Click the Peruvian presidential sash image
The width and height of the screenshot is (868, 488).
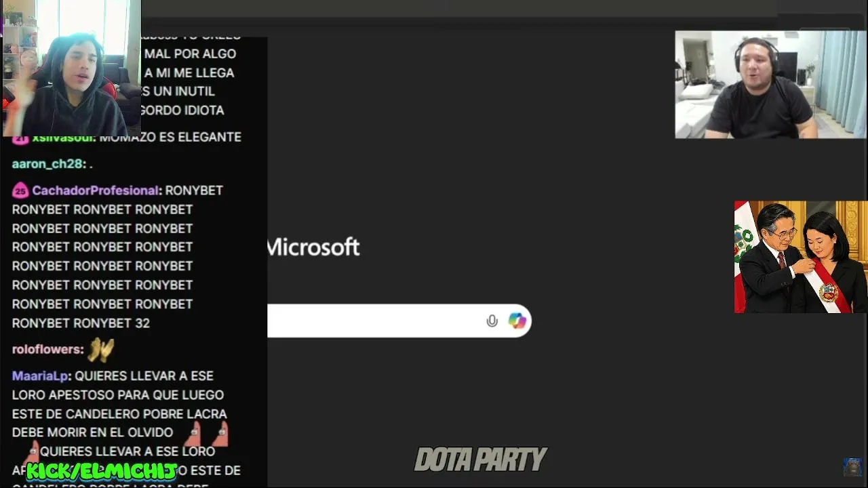(x=800, y=257)
